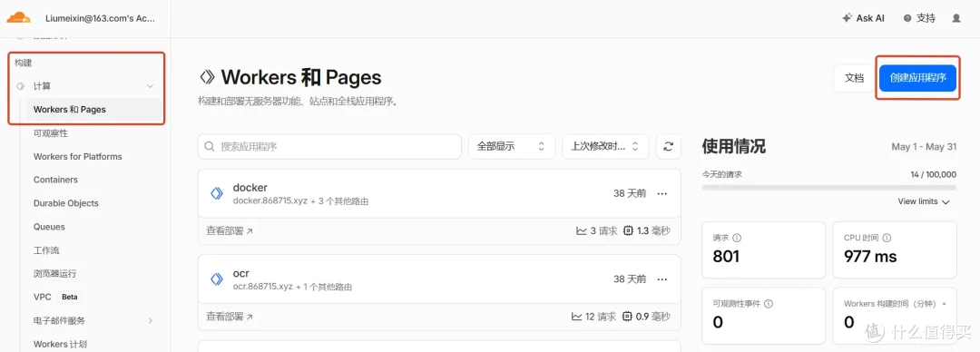Image resolution: width=980 pixels, height=352 pixels.
Task: Expand View limits dropdown
Action: click(924, 201)
